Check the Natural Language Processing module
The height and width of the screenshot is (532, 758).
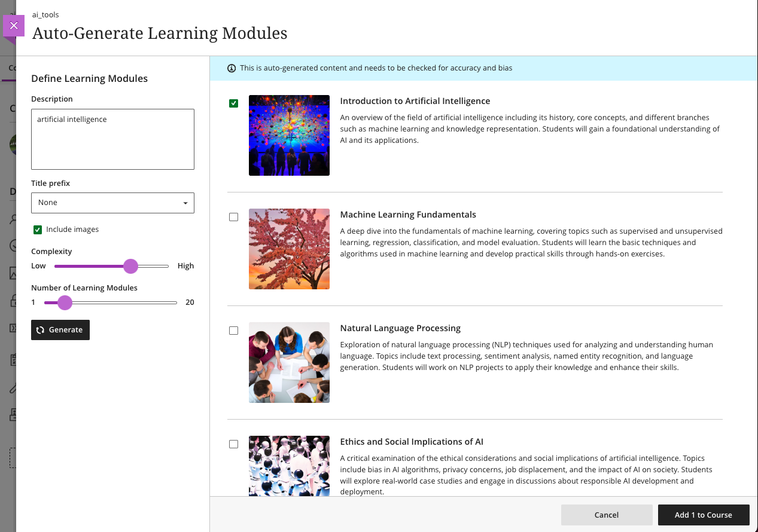233,331
